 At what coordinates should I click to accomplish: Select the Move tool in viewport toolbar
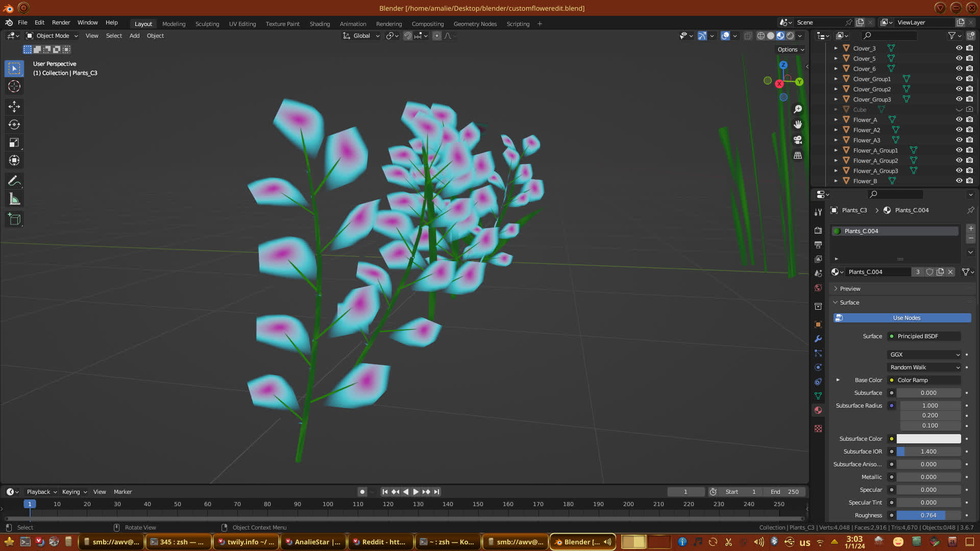click(14, 106)
